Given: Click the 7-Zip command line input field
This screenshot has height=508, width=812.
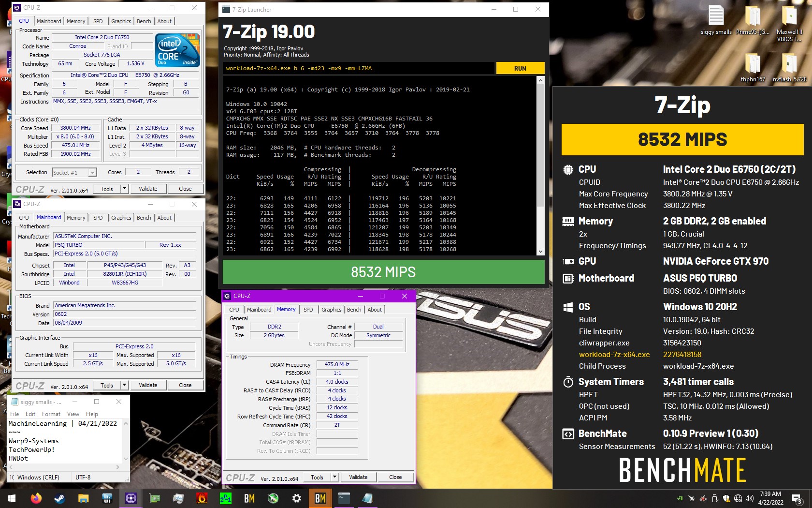Looking at the screenshot, I should [359, 68].
